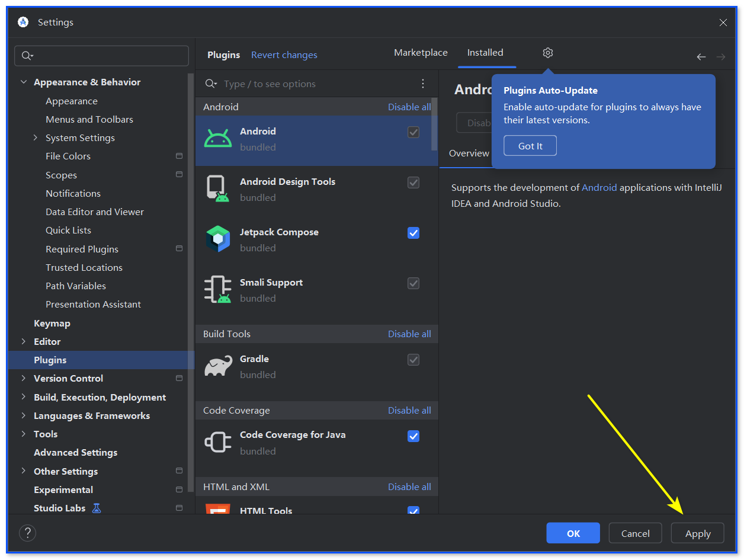
Task: Click Disable all for Build Tools group
Action: [x=409, y=334]
